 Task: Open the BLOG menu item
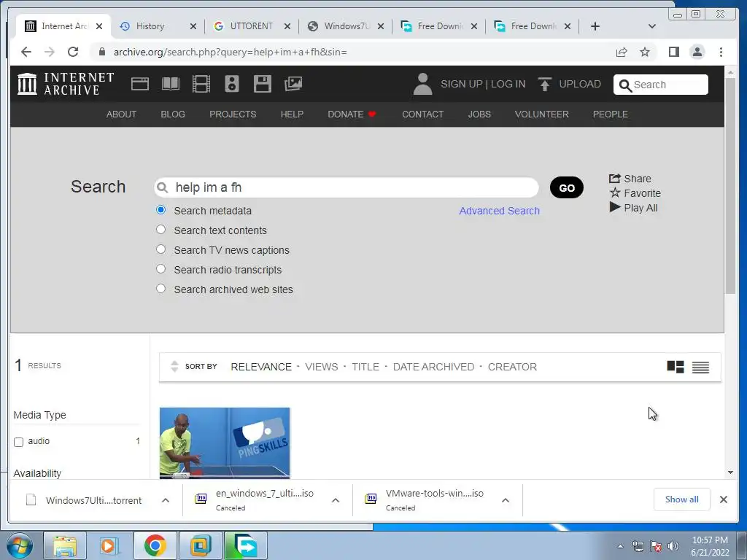173,114
